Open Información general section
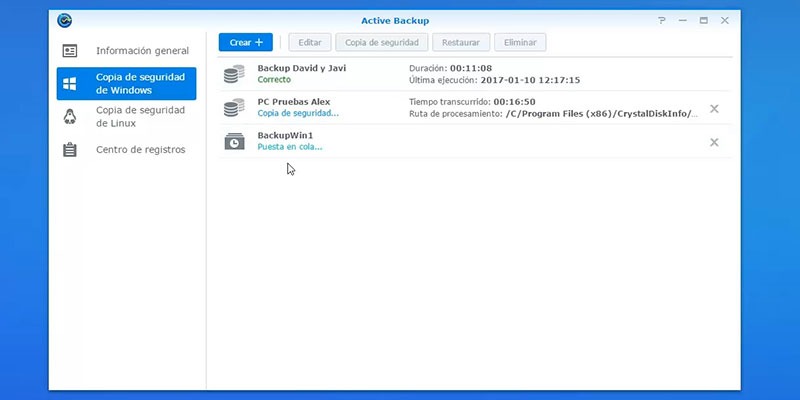The image size is (800, 400). coord(126,51)
